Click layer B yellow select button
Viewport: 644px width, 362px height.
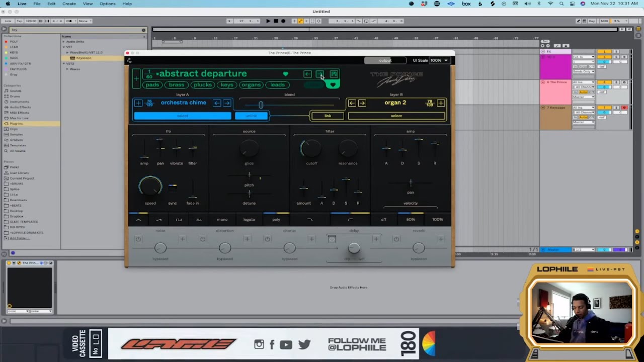pyautogui.click(x=396, y=116)
